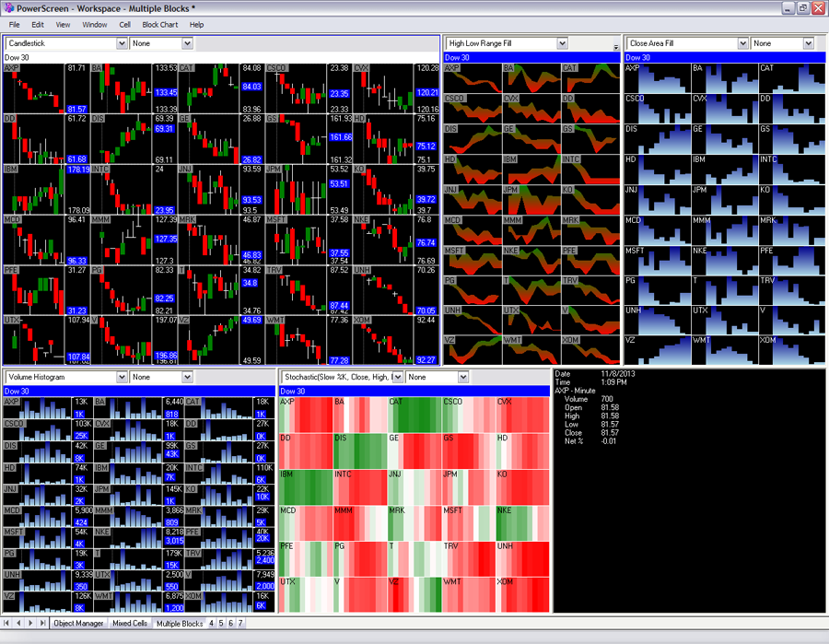Screen dimensions: 829x644
Task: Select workspace tab 5
Action: [x=221, y=624]
